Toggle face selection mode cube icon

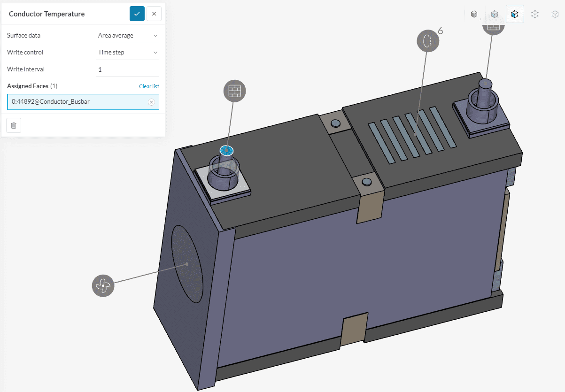pyautogui.click(x=515, y=14)
